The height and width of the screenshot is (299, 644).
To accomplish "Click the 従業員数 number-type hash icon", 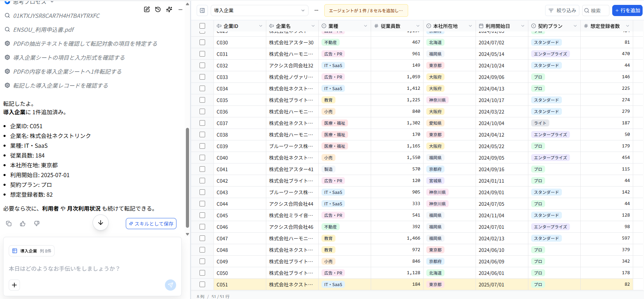I will pos(376,26).
